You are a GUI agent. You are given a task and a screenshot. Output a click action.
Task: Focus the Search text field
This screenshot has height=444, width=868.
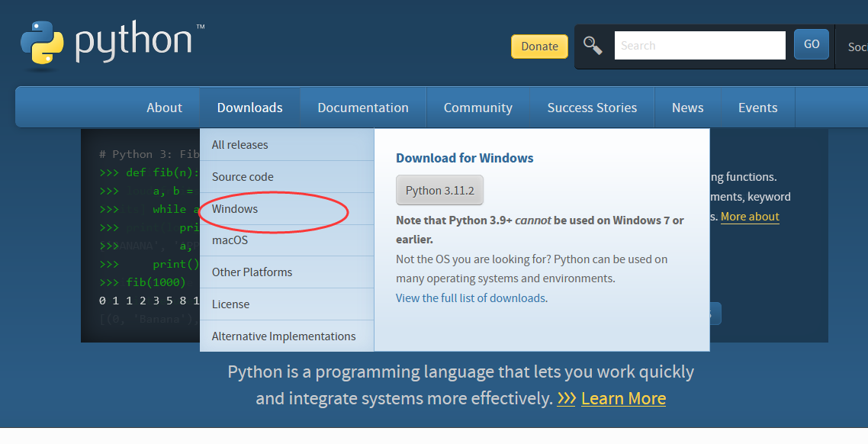[699, 46]
